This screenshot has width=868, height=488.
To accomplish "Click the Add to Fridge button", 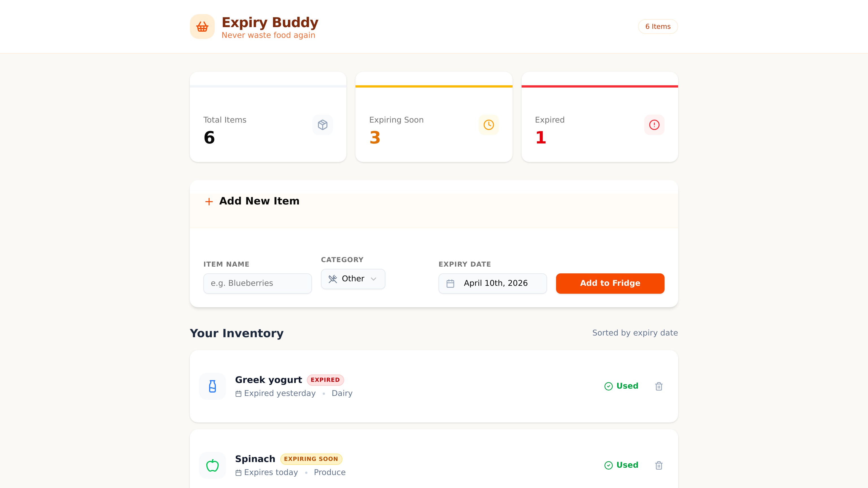I will coord(610,283).
